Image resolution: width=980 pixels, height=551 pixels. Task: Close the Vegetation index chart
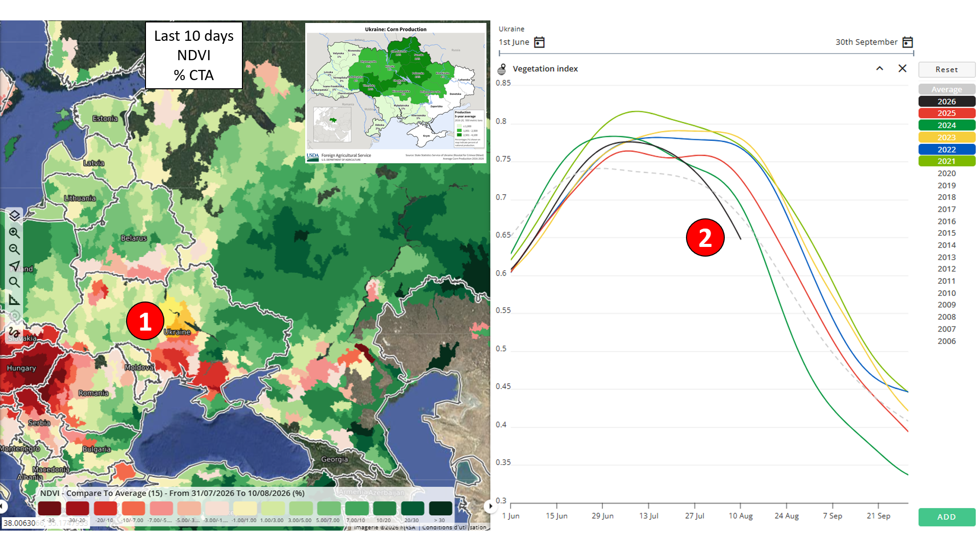tap(902, 68)
